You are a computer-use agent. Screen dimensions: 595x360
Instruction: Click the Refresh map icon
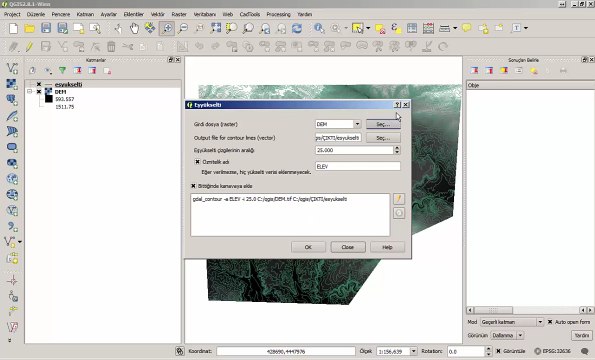tap(297, 28)
